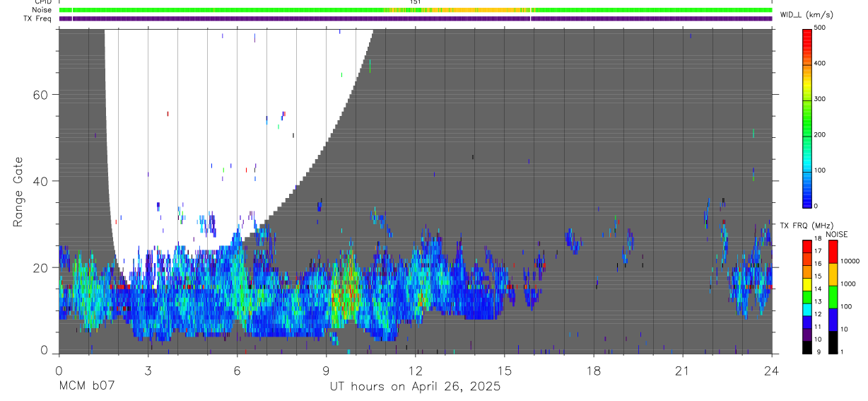Click the '9' label on the TX FRQ legend

pos(817,351)
